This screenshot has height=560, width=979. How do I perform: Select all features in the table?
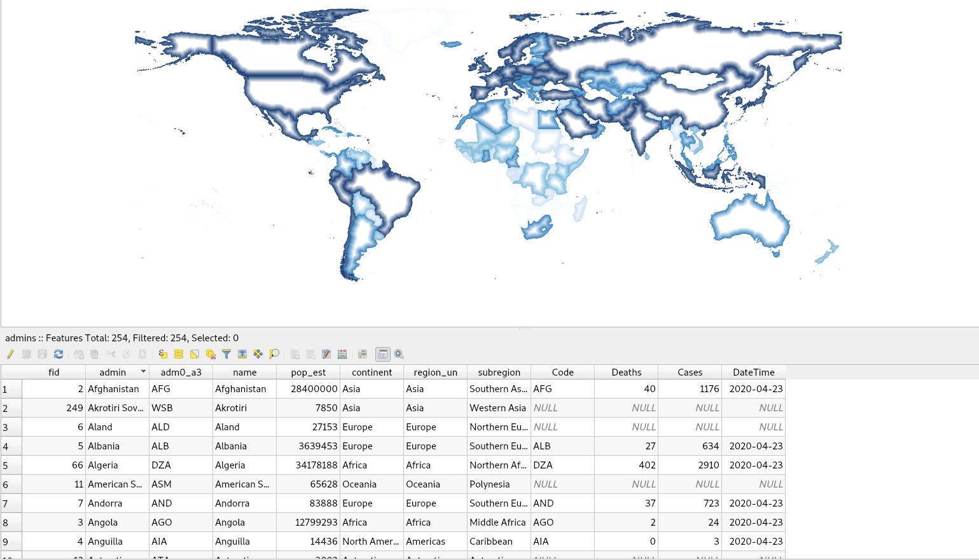click(179, 354)
